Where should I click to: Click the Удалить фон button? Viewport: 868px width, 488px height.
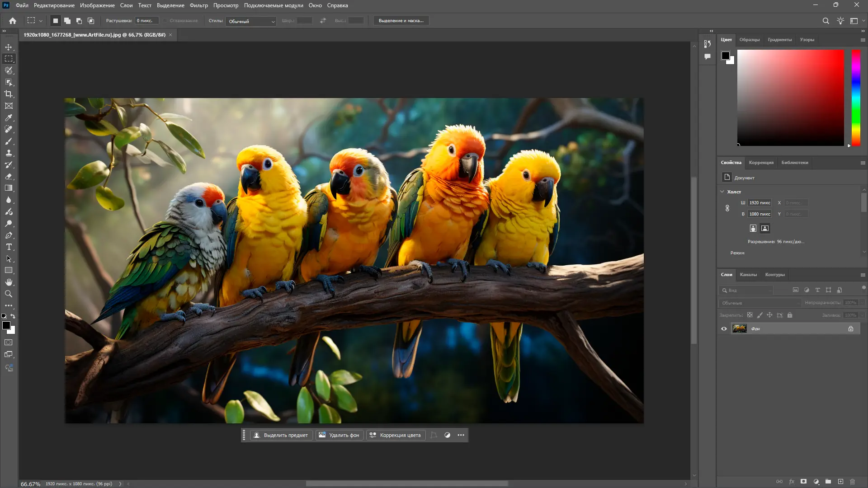point(339,435)
